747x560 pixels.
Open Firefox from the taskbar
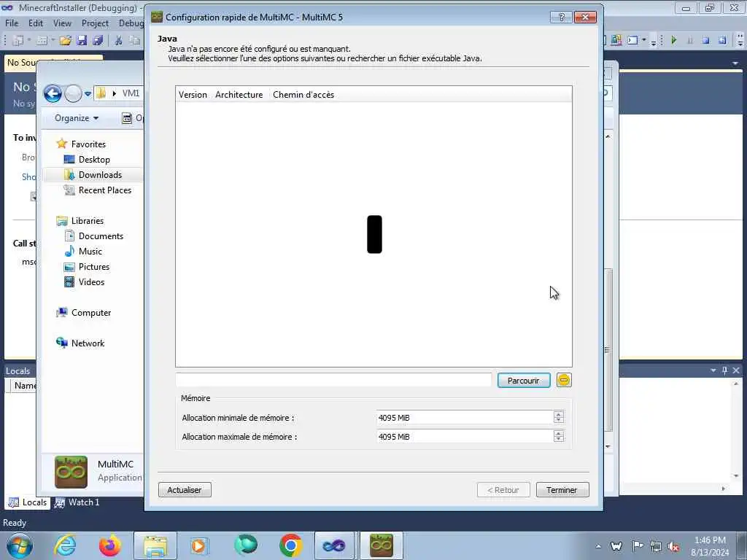(x=109, y=545)
